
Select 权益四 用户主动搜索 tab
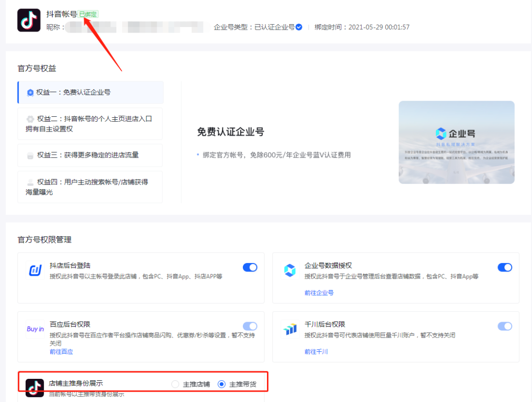90,187
